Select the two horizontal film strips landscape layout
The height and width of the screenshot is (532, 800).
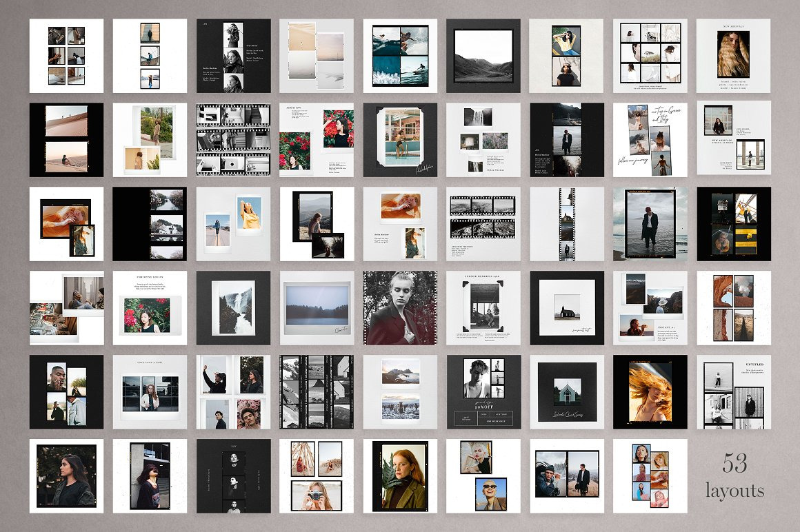coord(483,224)
